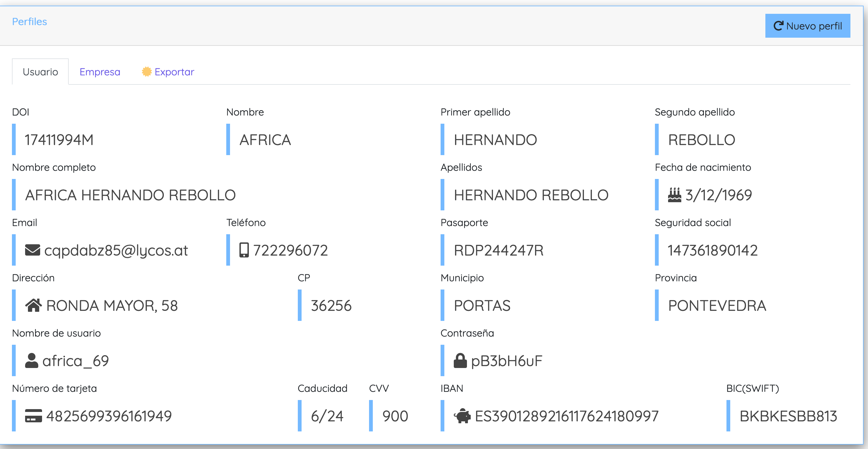The height and width of the screenshot is (449, 868).
Task: Click the Dirección label
Action: pos(33,278)
